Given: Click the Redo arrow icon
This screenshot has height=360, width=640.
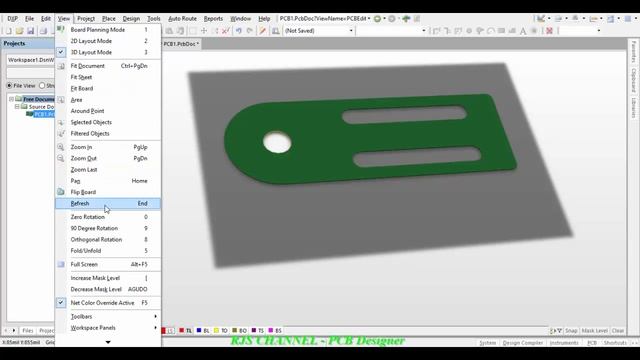Looking at the screenshot, I should [249, 31].
